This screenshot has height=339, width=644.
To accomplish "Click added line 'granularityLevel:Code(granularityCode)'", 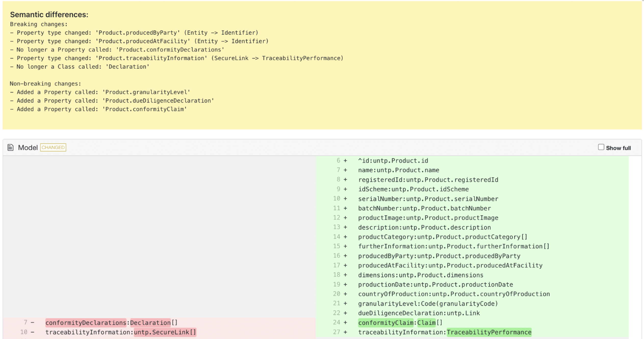I will [x=428, y=304].
